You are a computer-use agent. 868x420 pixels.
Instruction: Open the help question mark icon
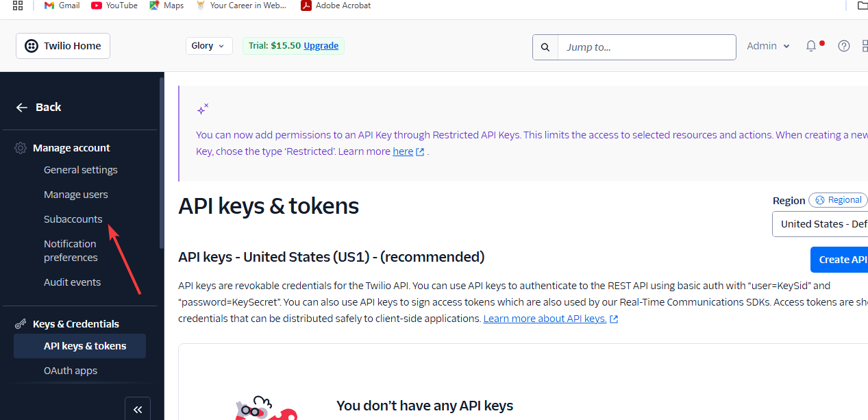[x=844, y=46]
